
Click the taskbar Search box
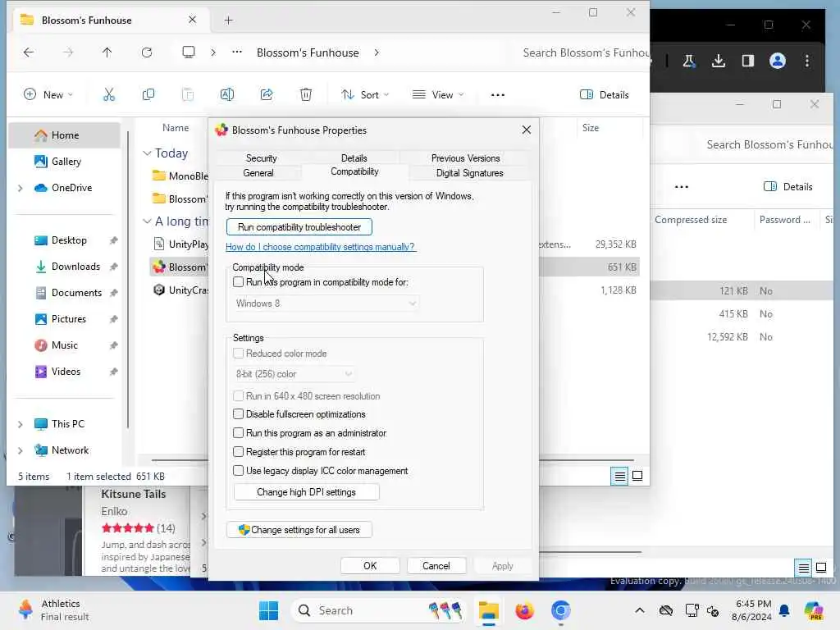coord(378,610)
